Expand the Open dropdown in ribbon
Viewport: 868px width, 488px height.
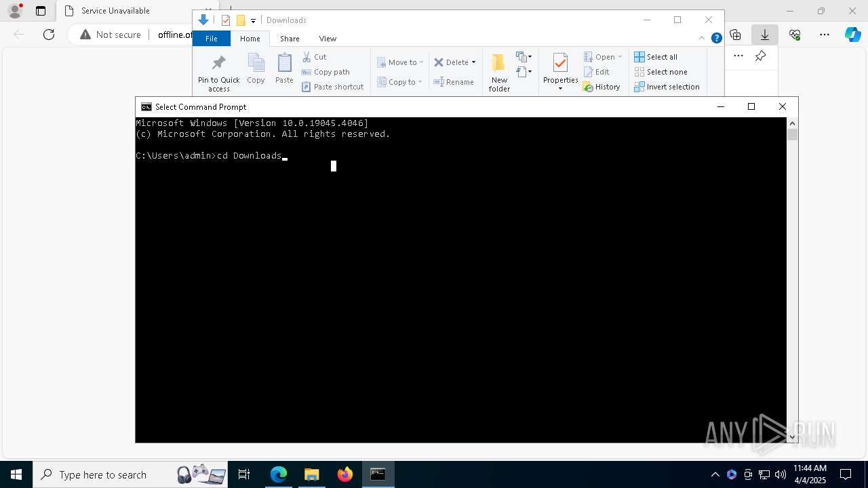pos(620,57)
